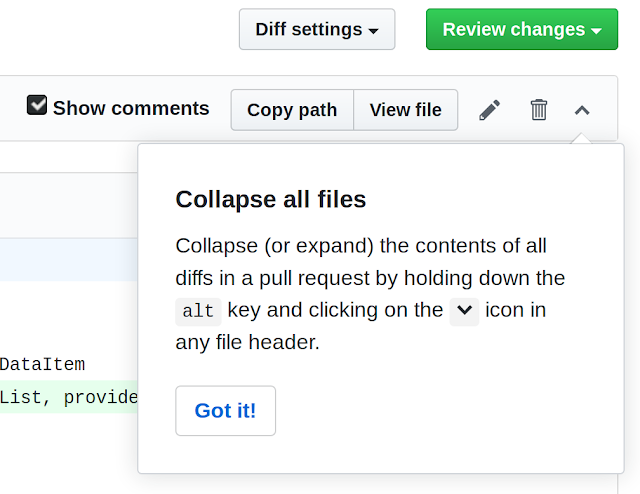Copy the file path with Copy path
640x494 pixels.
click(292, 110)
